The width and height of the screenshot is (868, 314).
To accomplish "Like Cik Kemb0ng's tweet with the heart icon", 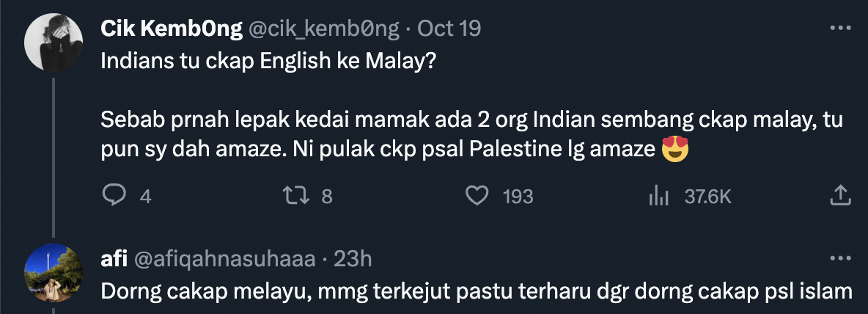I will (477, 195).
